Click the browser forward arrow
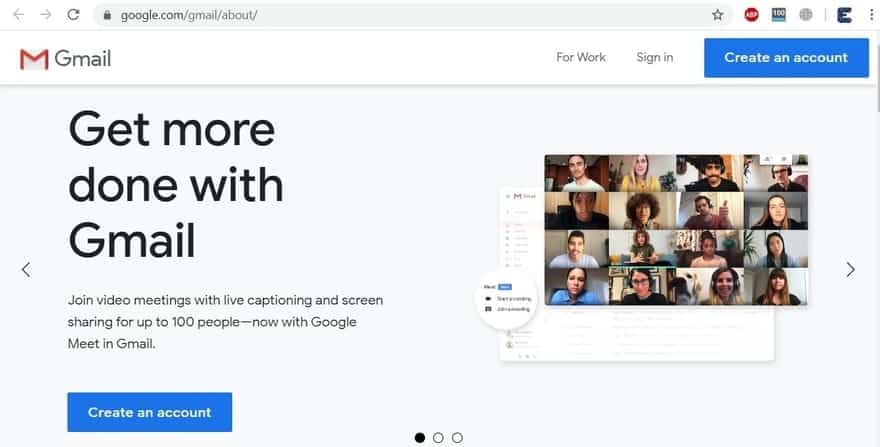 [x=46, y=15]
